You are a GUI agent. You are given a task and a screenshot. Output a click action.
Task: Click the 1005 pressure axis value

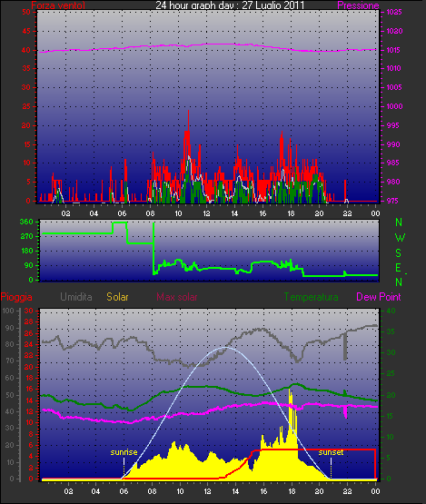pos(394,87)
